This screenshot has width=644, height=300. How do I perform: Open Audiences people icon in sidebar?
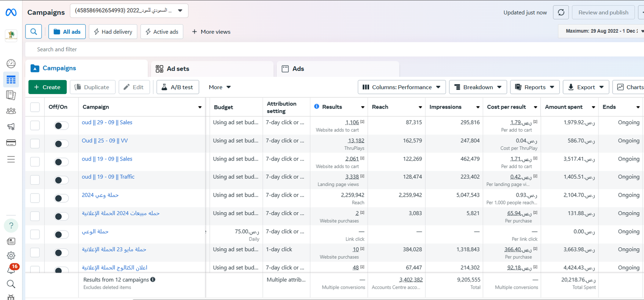[11, 111]
